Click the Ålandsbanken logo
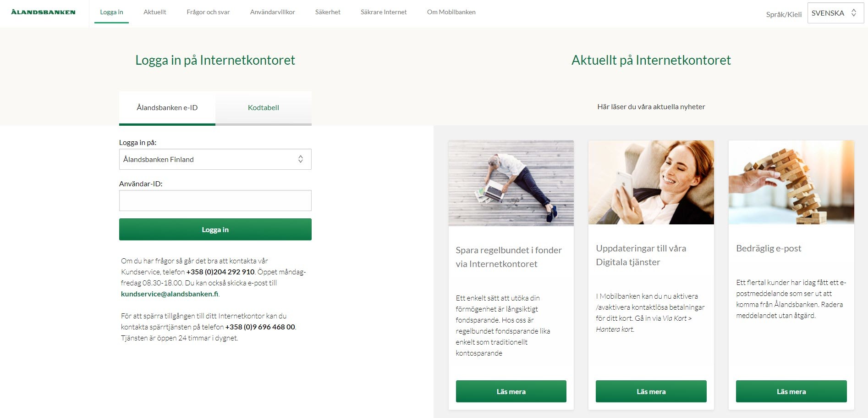 [43, 12]
